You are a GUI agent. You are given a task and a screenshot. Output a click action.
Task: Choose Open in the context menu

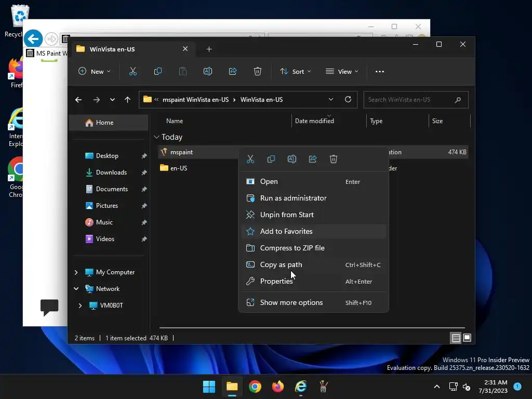pos(313,181)
